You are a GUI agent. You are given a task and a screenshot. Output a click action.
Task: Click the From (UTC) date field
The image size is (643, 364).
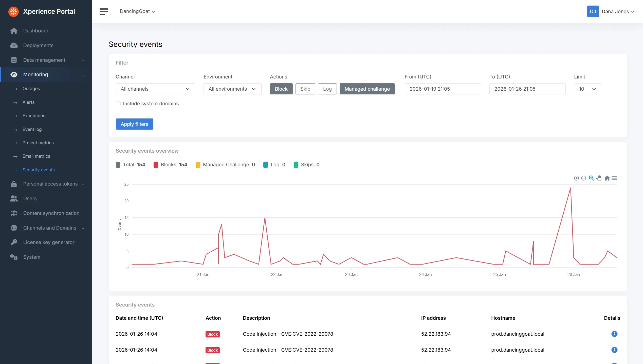tap(443, 89)
